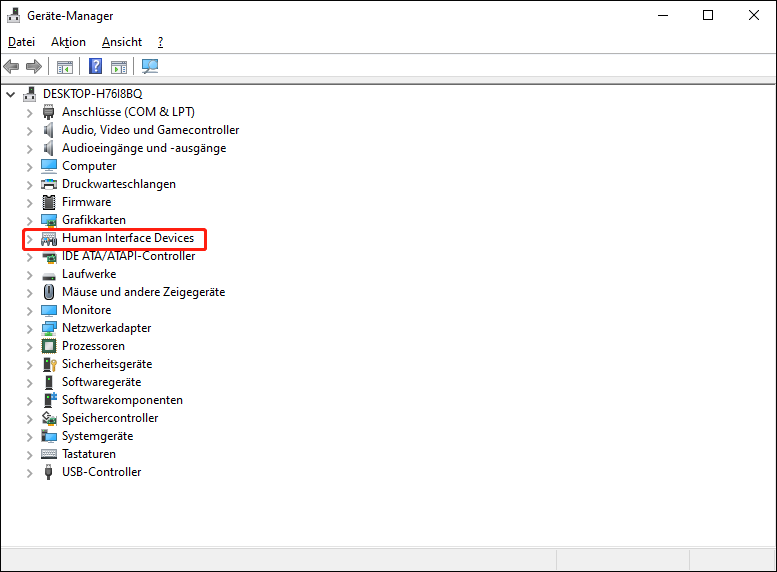Select the Systemgeräte entry in the list

(x=97, y=436)
